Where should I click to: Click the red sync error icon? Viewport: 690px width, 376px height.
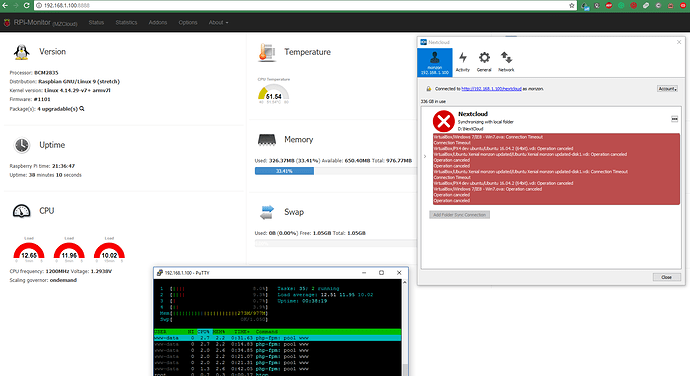(444, 121)
